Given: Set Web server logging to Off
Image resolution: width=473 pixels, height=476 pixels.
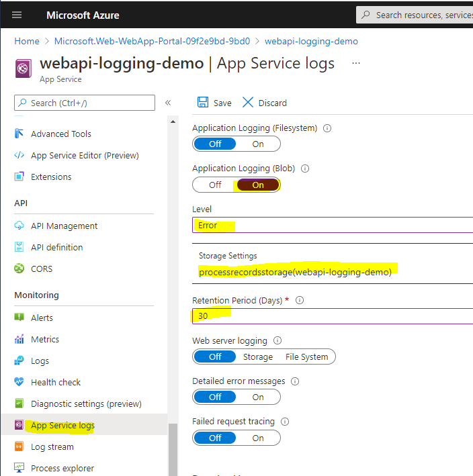Looking at the screenshot, I should tap(215, 356).
